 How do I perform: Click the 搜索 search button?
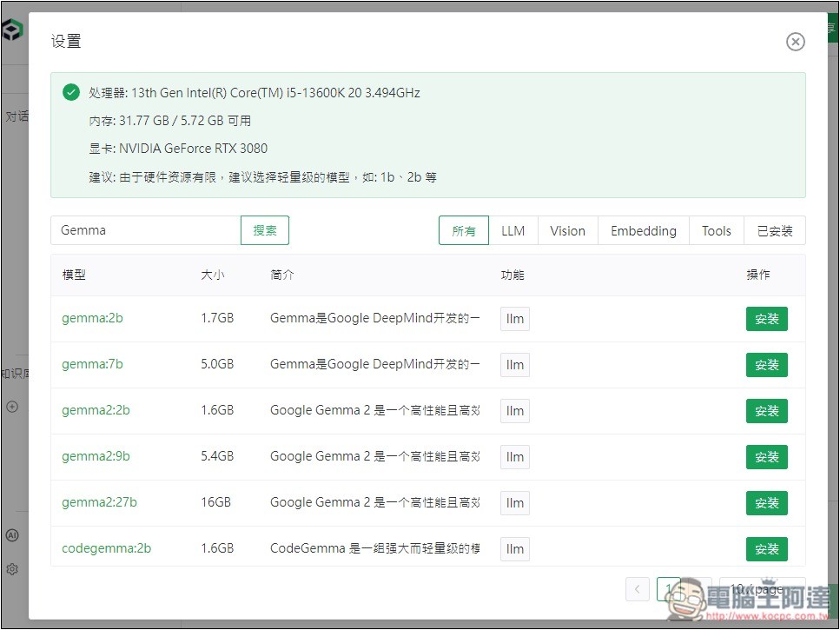click(265, 230)
